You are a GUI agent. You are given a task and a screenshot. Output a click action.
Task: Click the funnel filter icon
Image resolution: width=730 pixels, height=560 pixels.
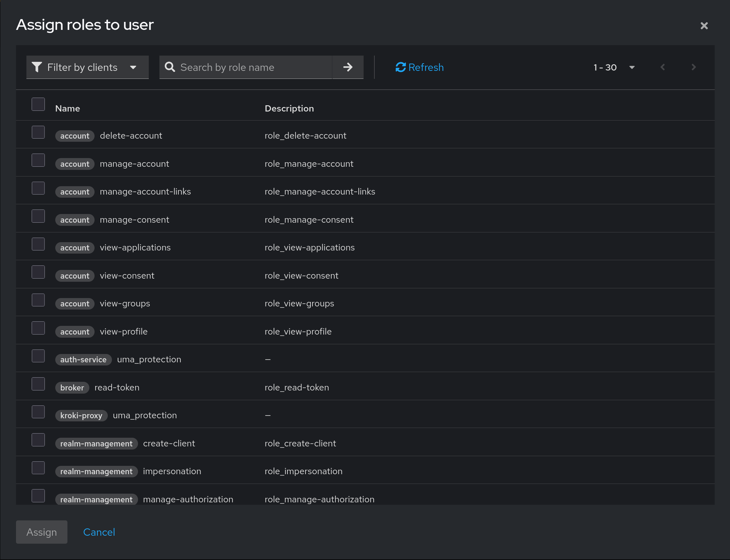coord(37,67)
